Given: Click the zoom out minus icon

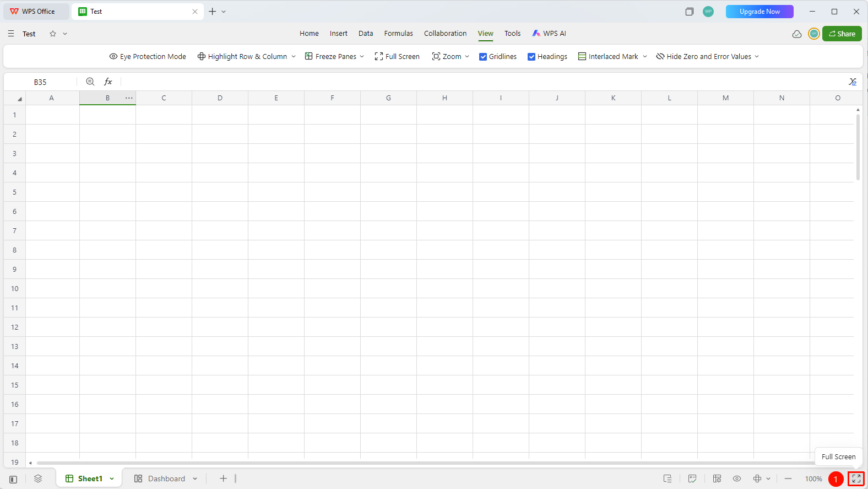Looking at the screenshot, I should tap(788, 479).
